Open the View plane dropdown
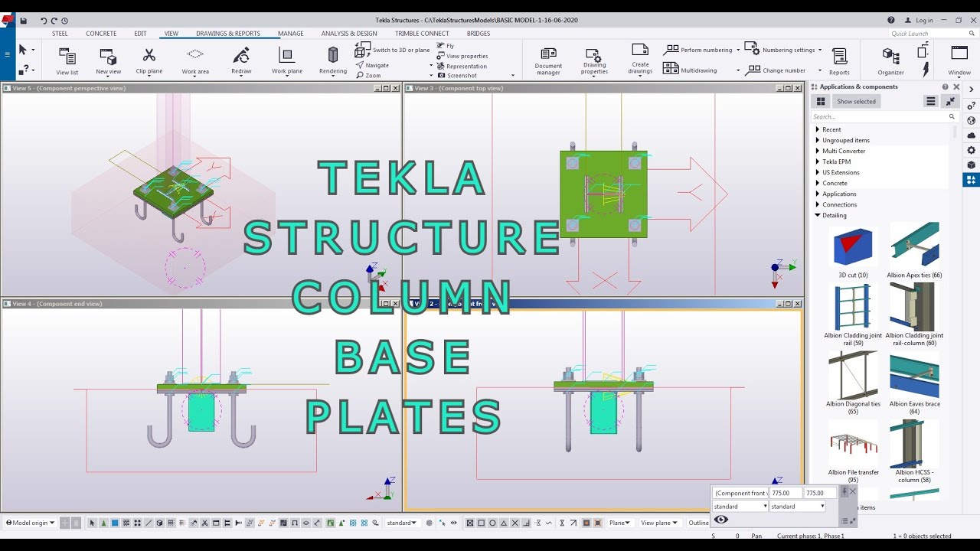The height and width of the screenshot is (551, 980). tap(659, 523)
